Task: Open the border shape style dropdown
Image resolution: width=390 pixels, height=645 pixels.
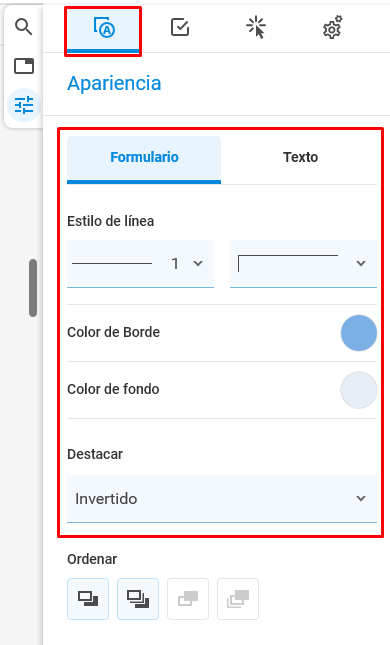Action: point(303,264)
